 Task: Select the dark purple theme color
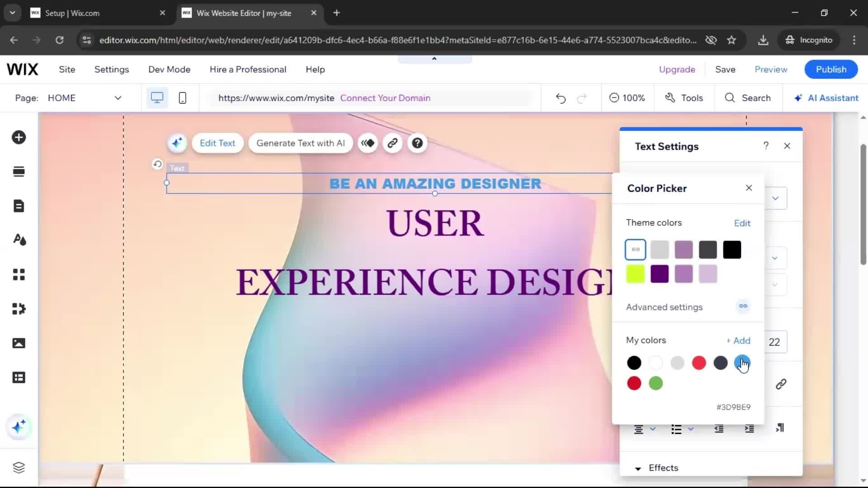(x=660, y=274)
